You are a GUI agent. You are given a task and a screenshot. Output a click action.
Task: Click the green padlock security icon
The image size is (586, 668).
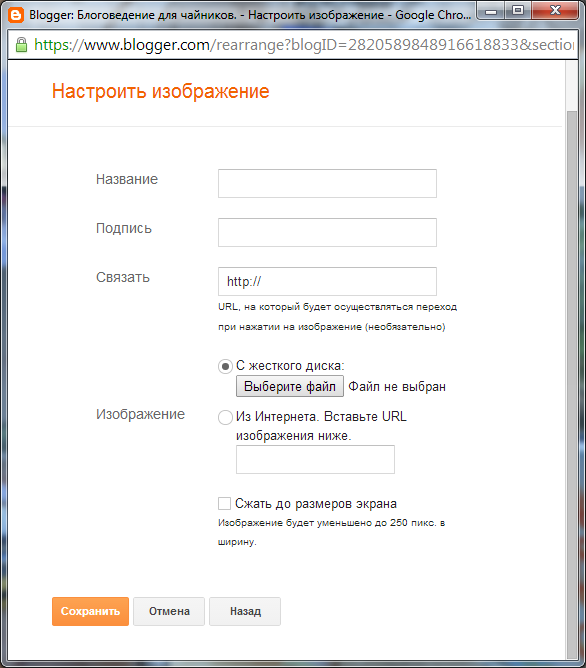pyautogui.click(x=21, y=45)
